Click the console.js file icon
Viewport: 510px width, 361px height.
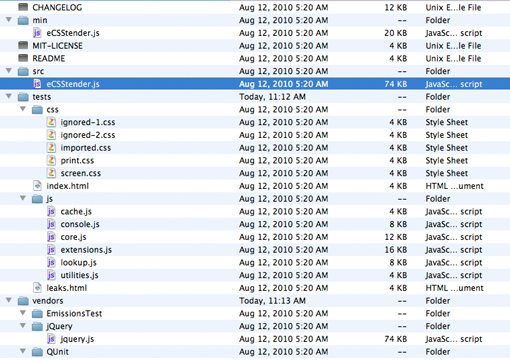[51, 224]
